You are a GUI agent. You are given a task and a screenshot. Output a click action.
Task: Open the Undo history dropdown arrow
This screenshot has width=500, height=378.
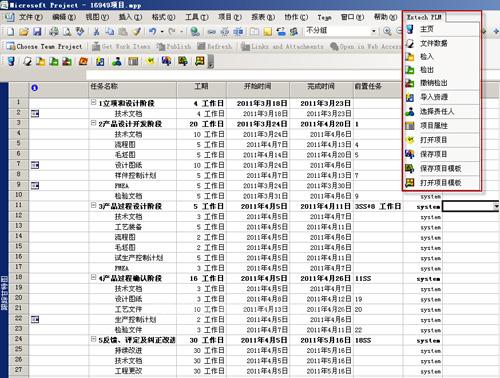point(162,31)
